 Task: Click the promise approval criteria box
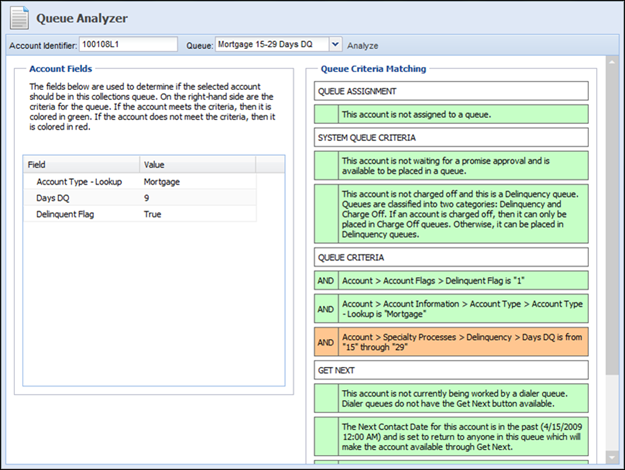click(x=451, y=166)
